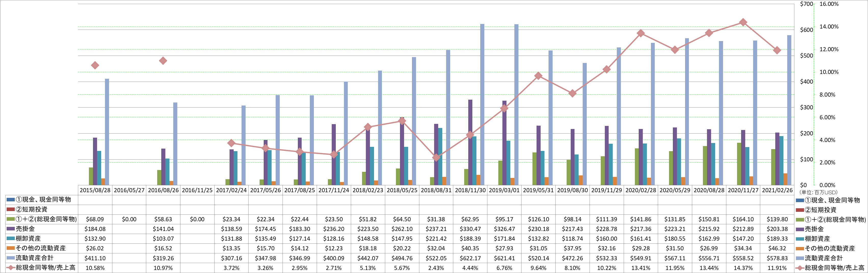Click the $68.09 cash value cell
Image resolution: width=868 pixels, height=273 pixels.
click(95, 219)
